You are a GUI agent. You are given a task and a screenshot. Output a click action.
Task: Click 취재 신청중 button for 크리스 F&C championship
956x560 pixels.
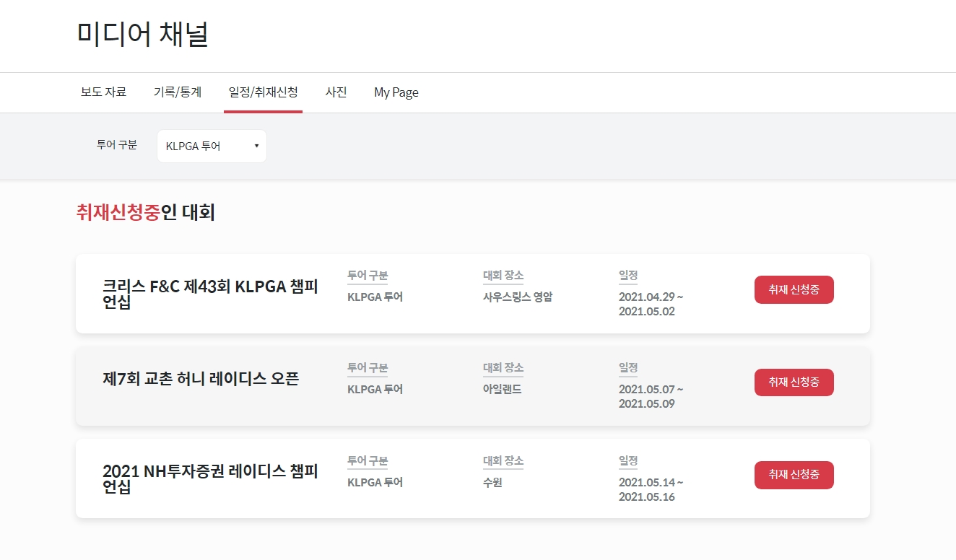click(794, 289)
